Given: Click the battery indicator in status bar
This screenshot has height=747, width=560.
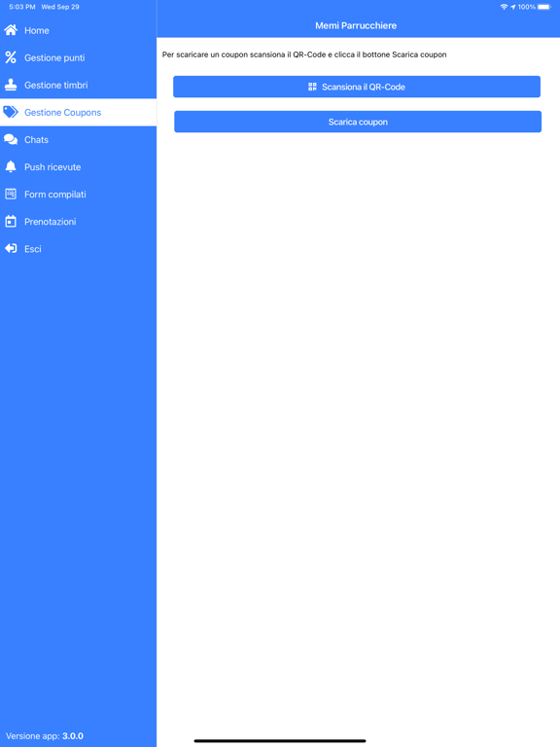Looking at the screenshot, I should pyautogui.click(x=543, y=7).
